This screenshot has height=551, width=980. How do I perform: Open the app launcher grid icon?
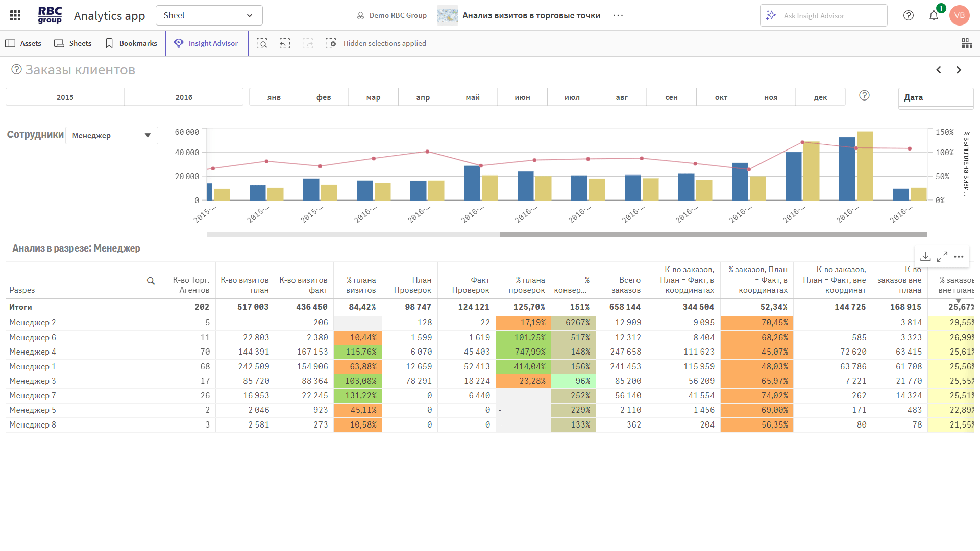(x=15, y=15)
